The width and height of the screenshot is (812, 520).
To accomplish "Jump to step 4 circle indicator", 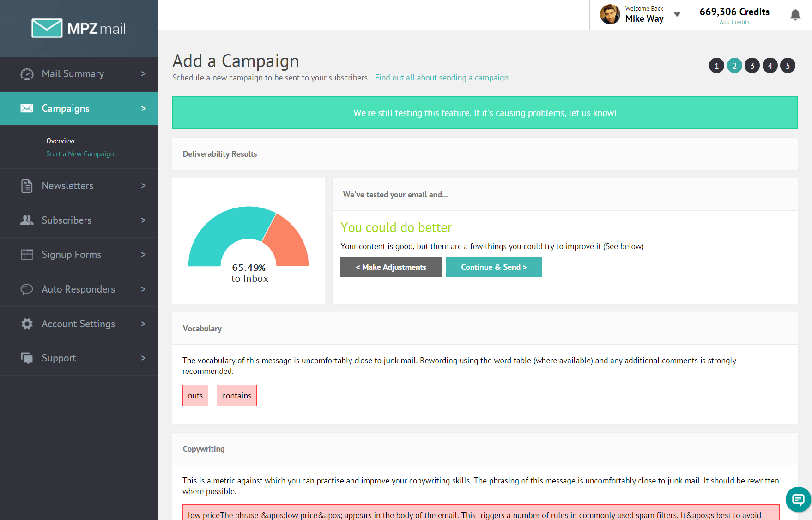I will 770,66.
